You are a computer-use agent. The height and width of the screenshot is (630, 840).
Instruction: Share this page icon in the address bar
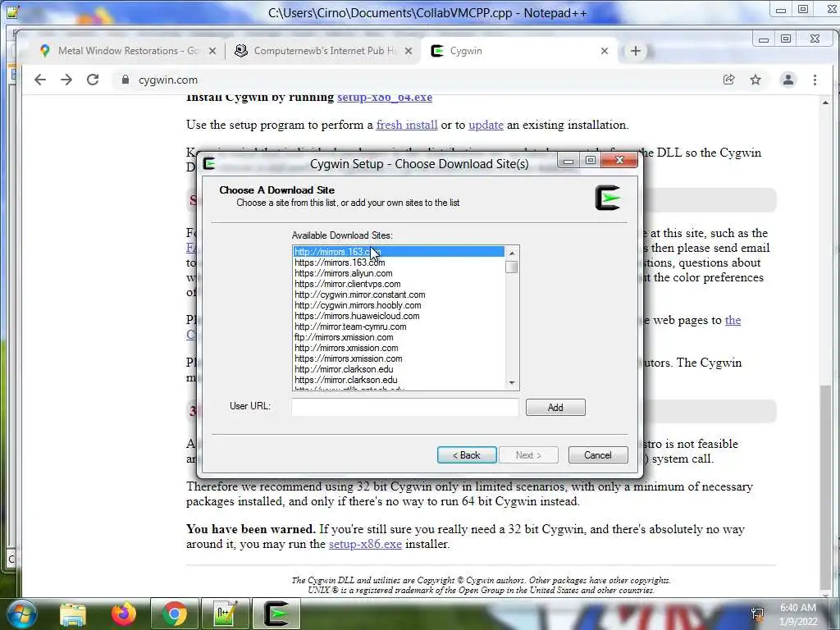728,80
